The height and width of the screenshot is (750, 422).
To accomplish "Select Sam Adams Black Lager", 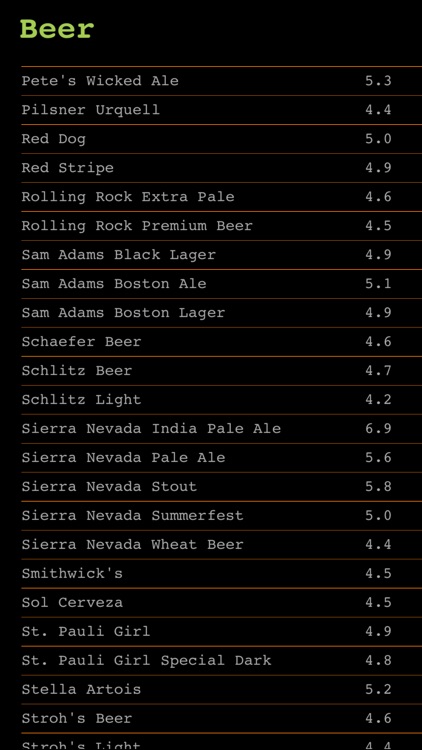I will coord(222,255).
